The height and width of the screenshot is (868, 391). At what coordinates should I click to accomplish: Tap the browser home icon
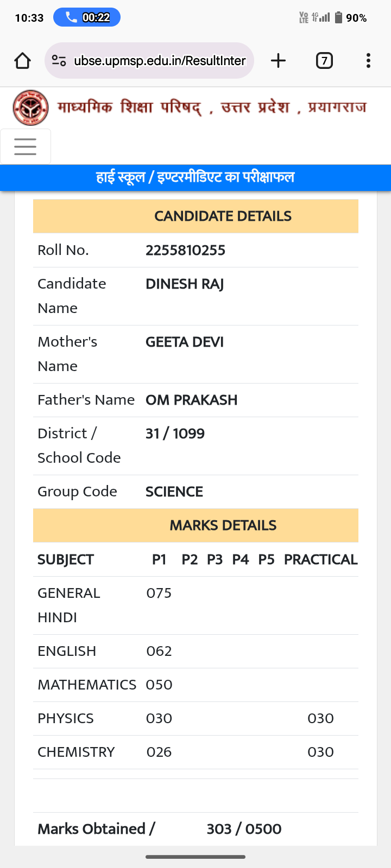[x=23, y=61]
